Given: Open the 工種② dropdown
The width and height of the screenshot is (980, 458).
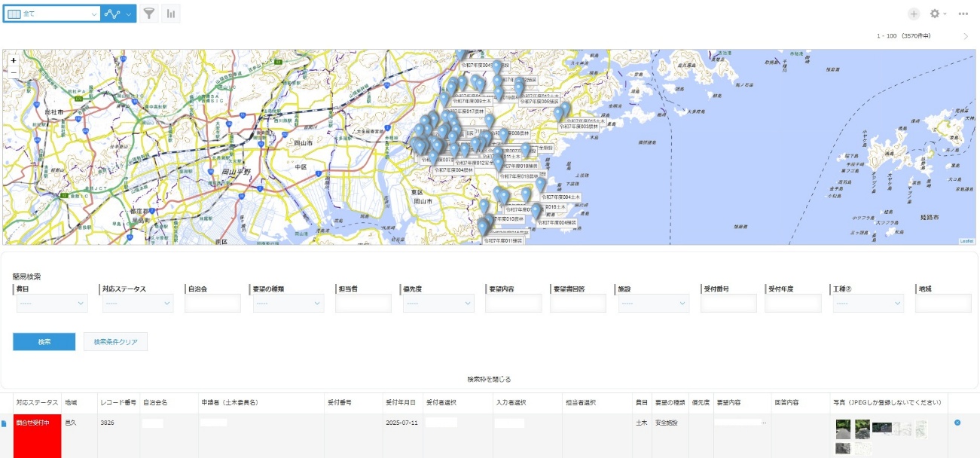Looking at the screenshot, I should pyautogui.click(x=869, y=303).
